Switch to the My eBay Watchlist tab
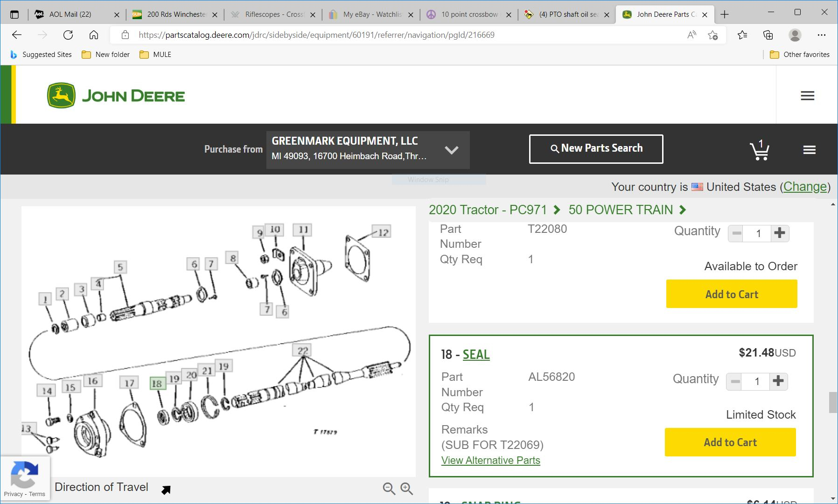The height and width of the screenshot is (504, 838). point(370,14)
